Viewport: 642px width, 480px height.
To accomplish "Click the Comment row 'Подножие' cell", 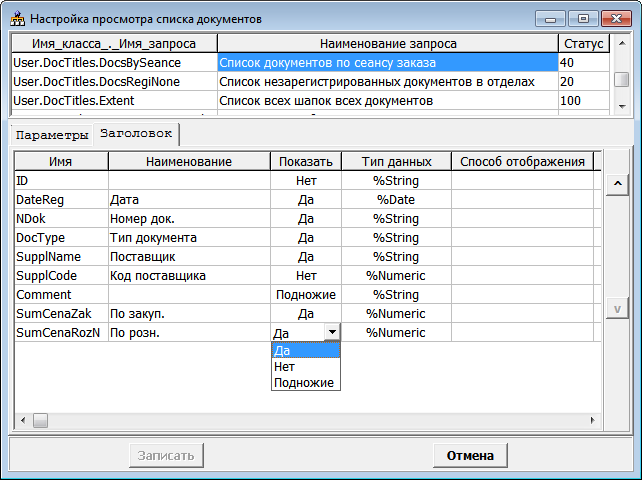I will (306, 295).
